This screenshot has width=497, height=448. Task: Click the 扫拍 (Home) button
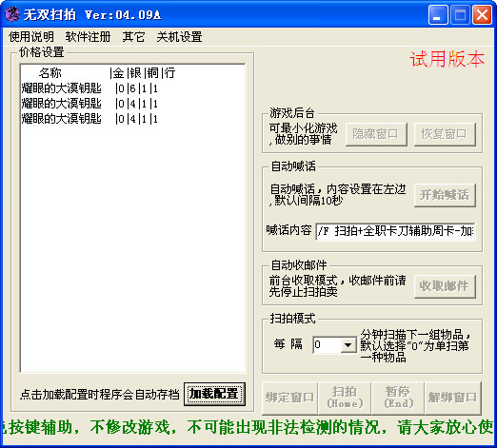(345, 398)
